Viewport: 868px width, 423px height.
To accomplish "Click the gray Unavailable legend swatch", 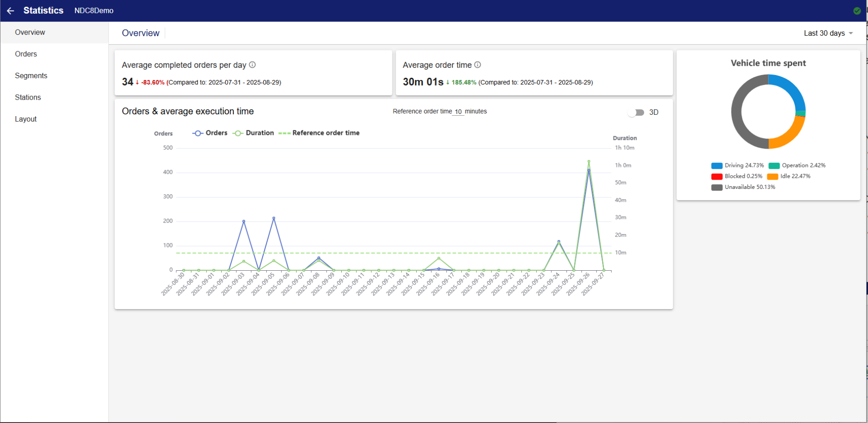I will pyautogui.click(x=717, y=187).
